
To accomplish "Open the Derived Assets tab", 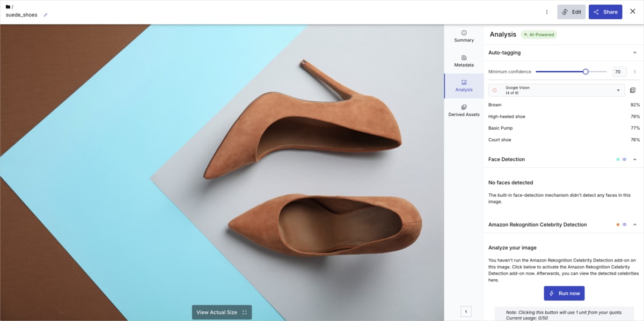I will [464, 110].
